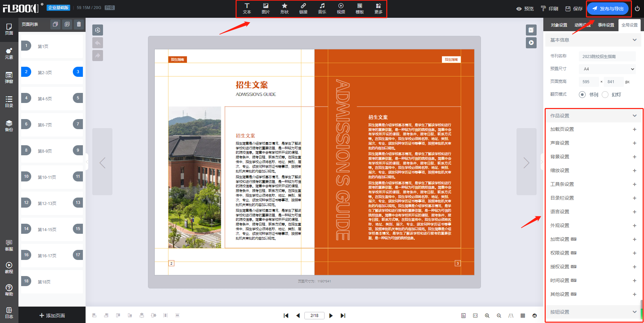Expand the 按钮设置 section
Viewport: 644px width, 323px height.
(x=635, y=312)
